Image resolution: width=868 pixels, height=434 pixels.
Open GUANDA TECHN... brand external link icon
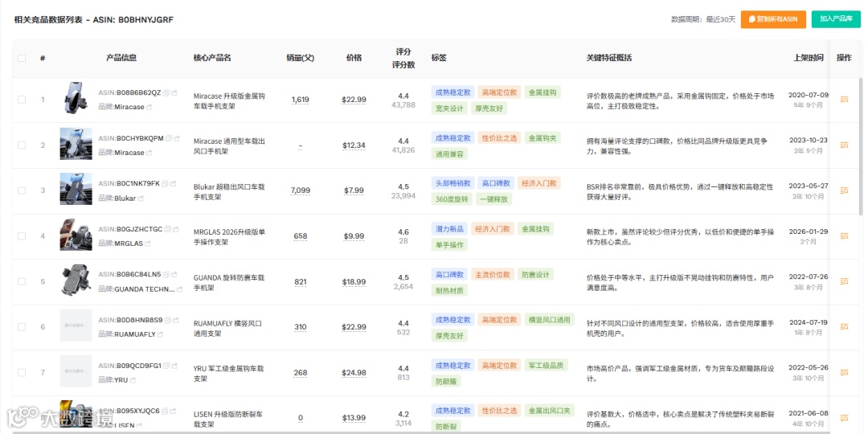click(179, 289)
